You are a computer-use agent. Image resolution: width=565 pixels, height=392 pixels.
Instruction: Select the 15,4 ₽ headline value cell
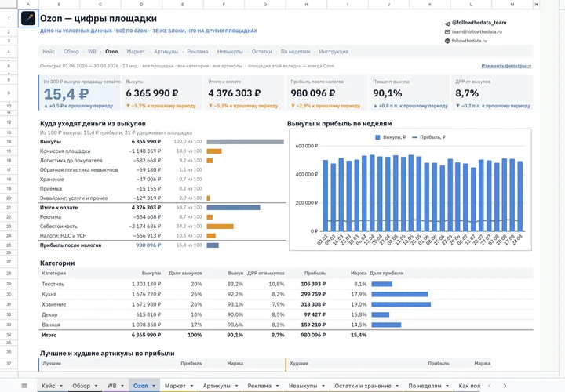pos(66,94)
